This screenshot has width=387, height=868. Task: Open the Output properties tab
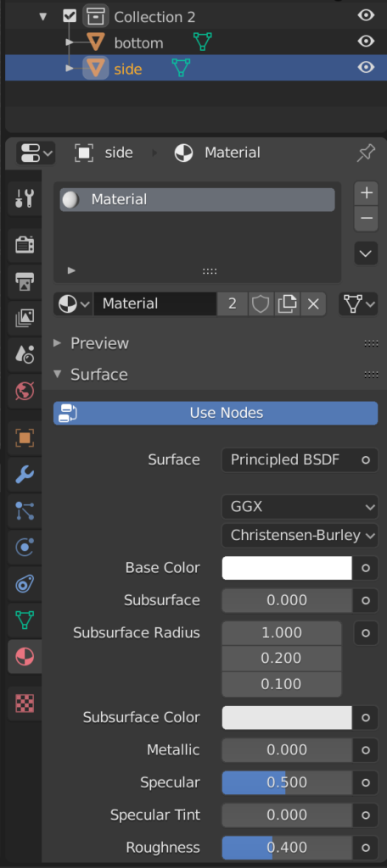25,281
